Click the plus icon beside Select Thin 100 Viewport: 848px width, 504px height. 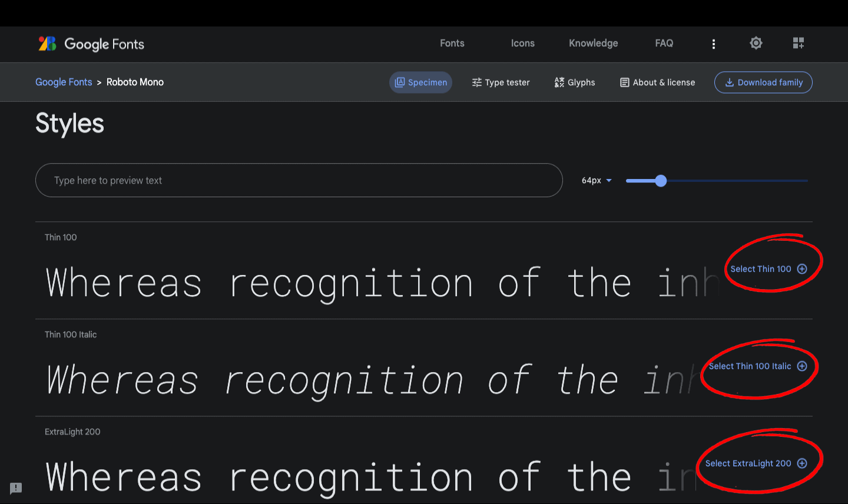(x=802, y=269)
